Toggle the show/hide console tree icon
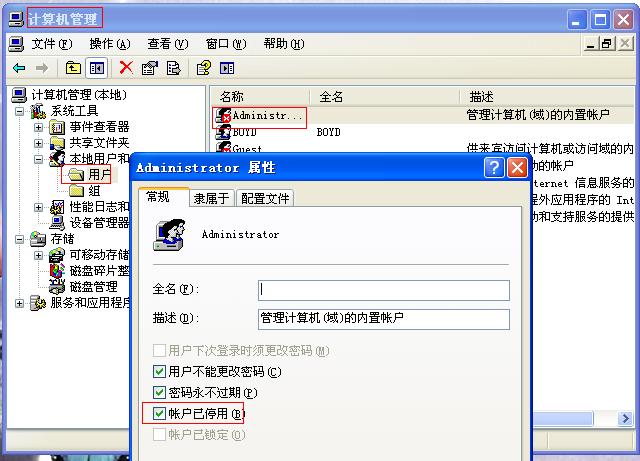The height and width of the screenshot is (461, 640). pyautogui.click(x=97, y=68)
